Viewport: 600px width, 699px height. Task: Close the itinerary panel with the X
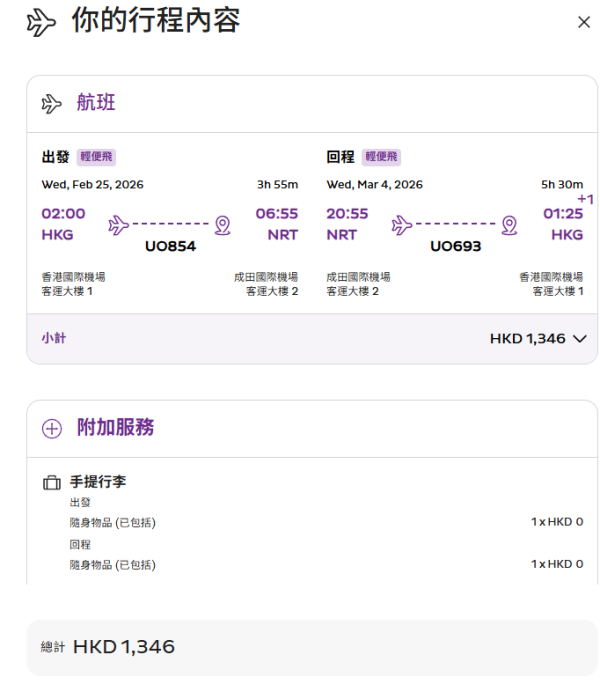pyautogui.click(x=584, y=22)
